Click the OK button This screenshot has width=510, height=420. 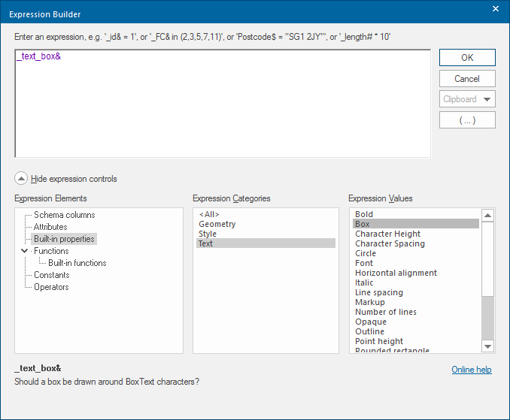[467, 58]
